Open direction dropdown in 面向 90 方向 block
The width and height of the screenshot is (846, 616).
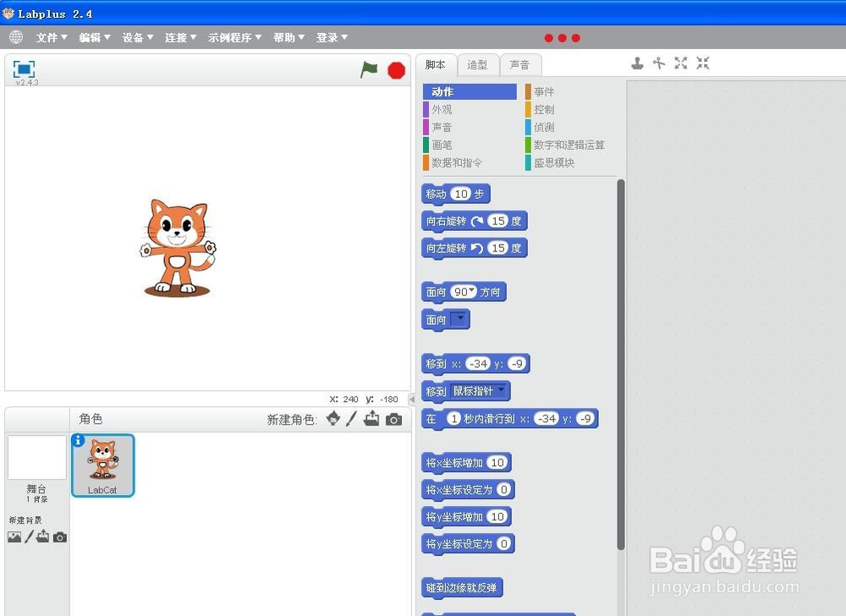473,291
